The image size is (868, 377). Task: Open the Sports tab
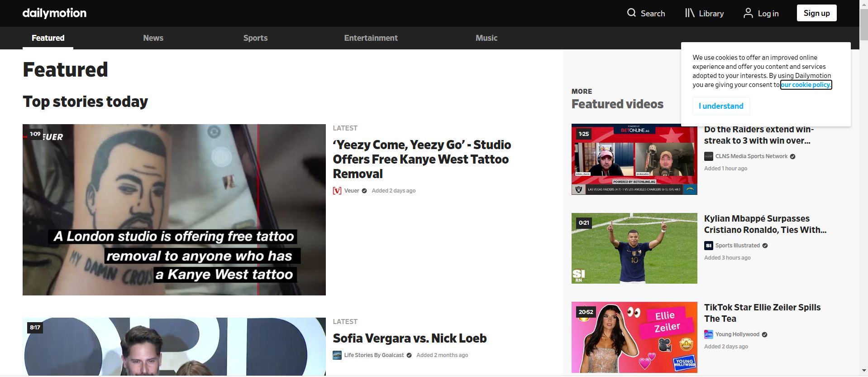[x=255, y=38]
